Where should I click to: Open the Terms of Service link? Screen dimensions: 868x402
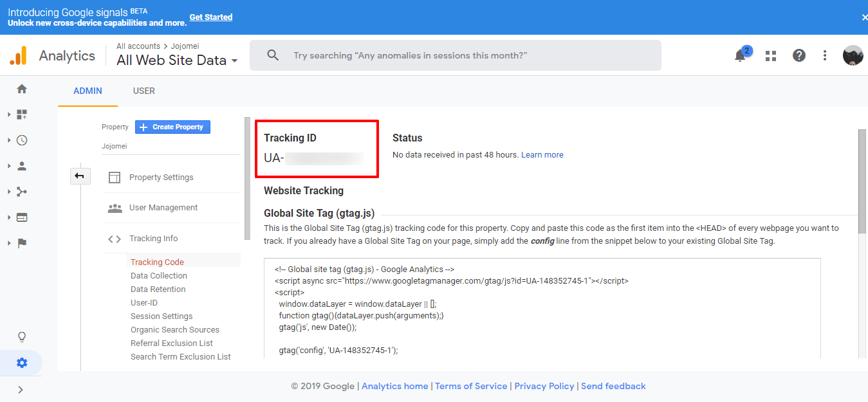pyautogui.click(x=471, y=386)
